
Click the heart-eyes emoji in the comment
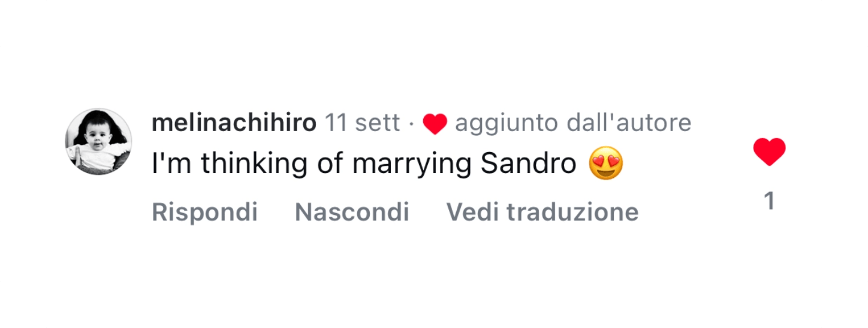point(605,164)
